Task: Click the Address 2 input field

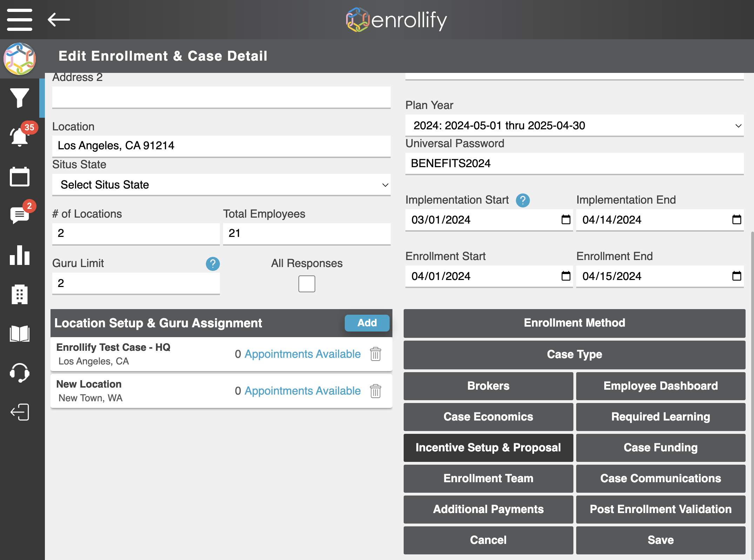Action: click(221, 97)
